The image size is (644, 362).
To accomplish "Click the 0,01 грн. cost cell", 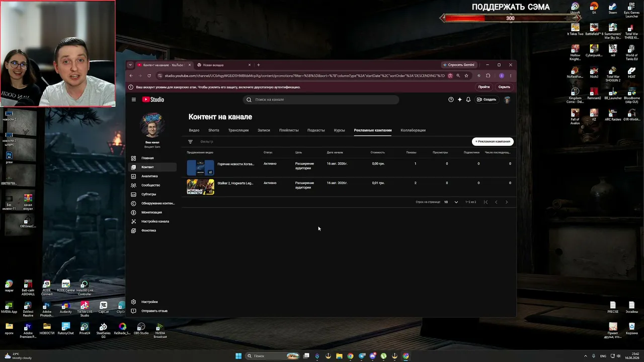I will pyautogui.click(x=378, y=183).
